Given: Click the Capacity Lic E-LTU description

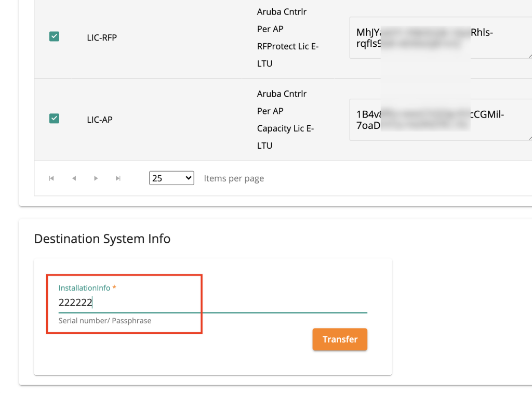Looking at the screenshot, I should (x=285, y=128).
